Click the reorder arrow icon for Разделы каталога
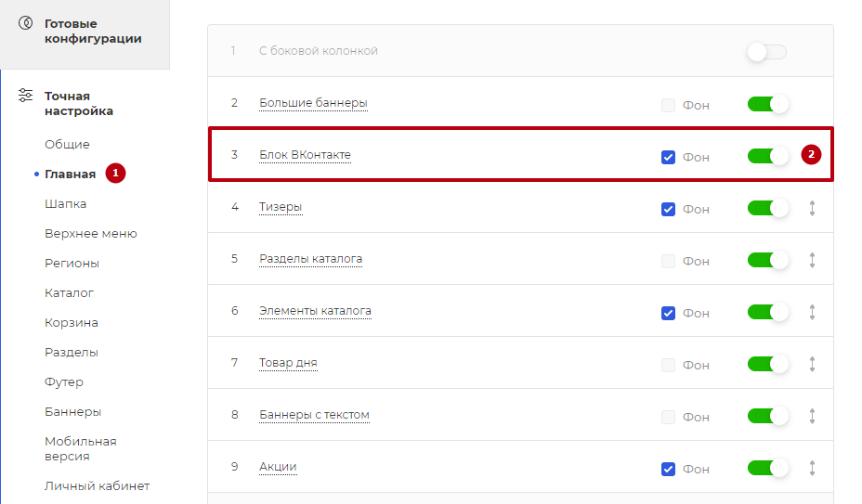This screenshot has width=862, height=504. tap(812, 260)
